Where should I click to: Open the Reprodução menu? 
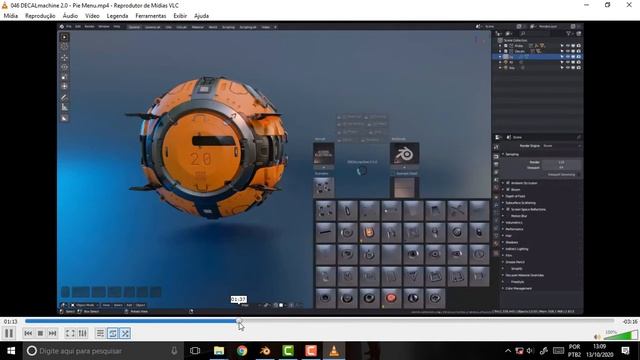(x=40, y=16)
